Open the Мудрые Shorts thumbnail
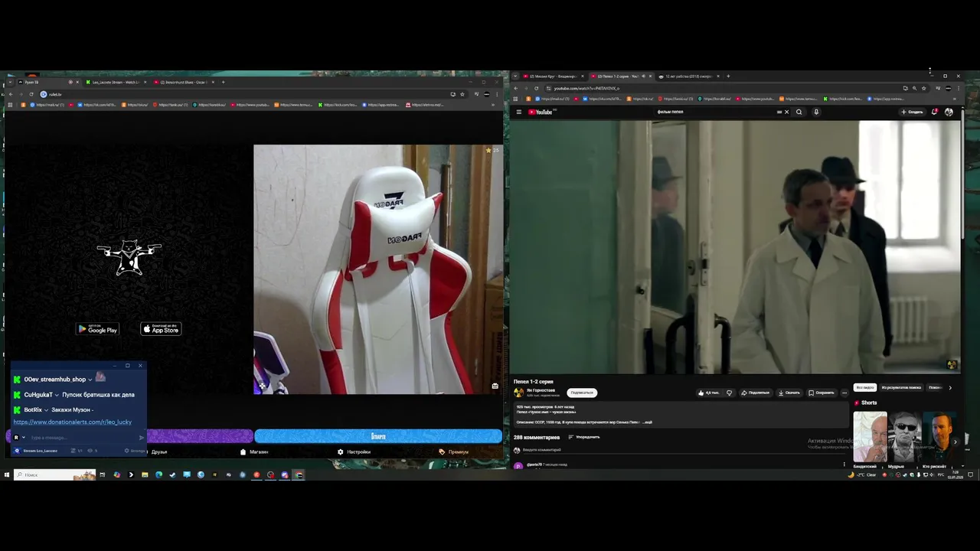 (904, 435)
